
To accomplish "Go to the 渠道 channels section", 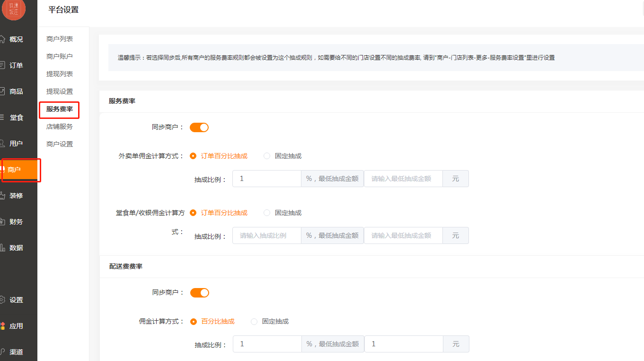I will [16, 352].
